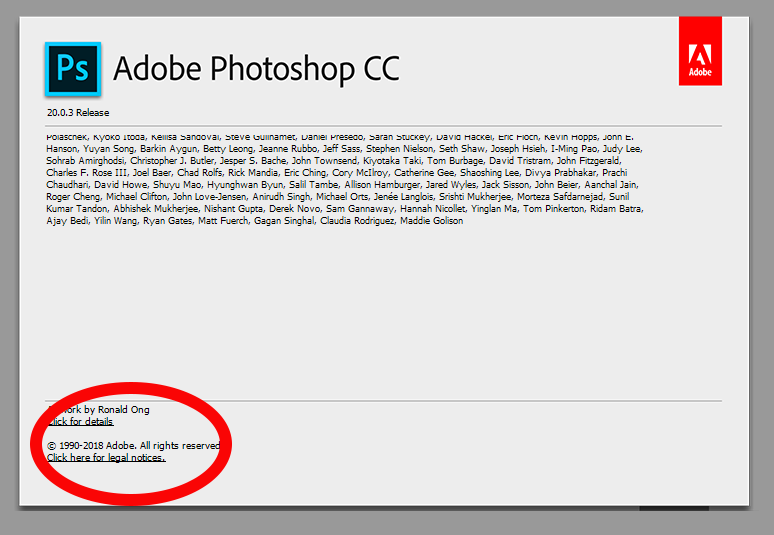Click the name 'Charles F. Rose III'
Image resolution: width=774 pixels, height=535 pixels.
click(x=86, y=173)
